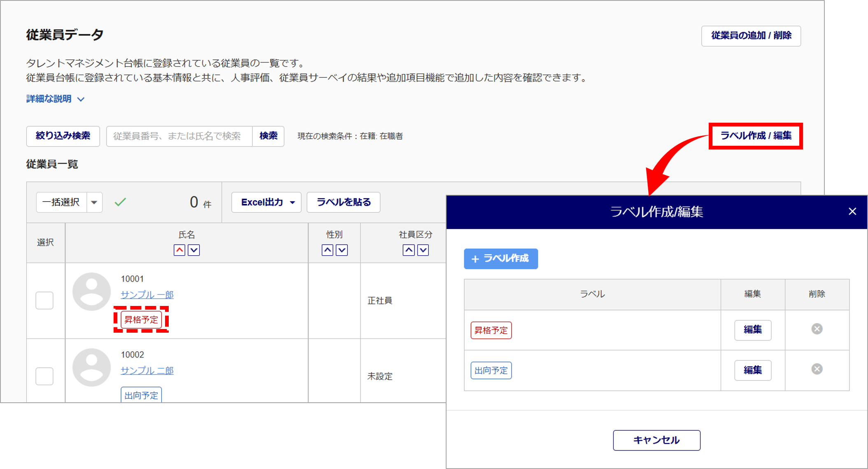Open the 一括選択 dropdown arrow
Image resolution: width=868 pixels, height=469 pixels.
click(94, 202)
